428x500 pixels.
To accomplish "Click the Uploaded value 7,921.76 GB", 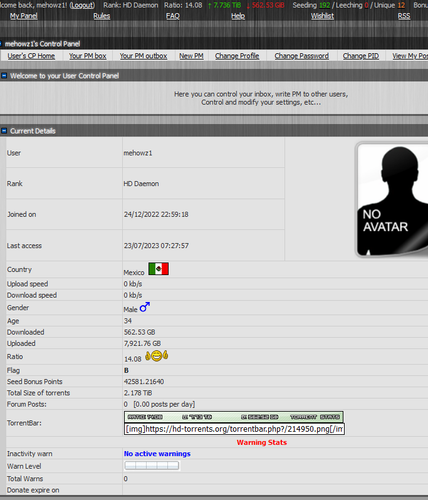I will coord(142,343).
